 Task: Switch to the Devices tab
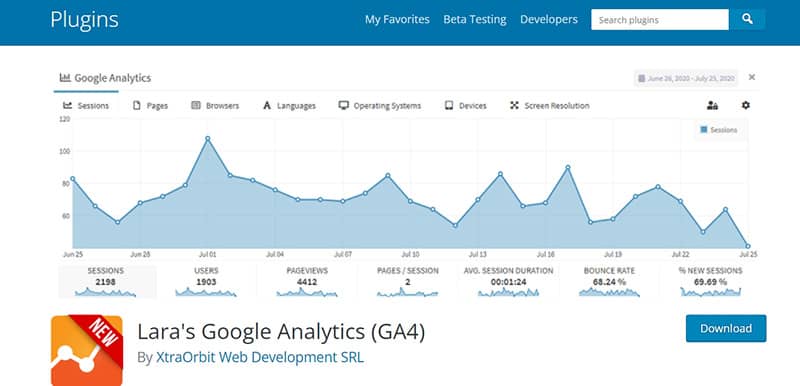point(465,106)
